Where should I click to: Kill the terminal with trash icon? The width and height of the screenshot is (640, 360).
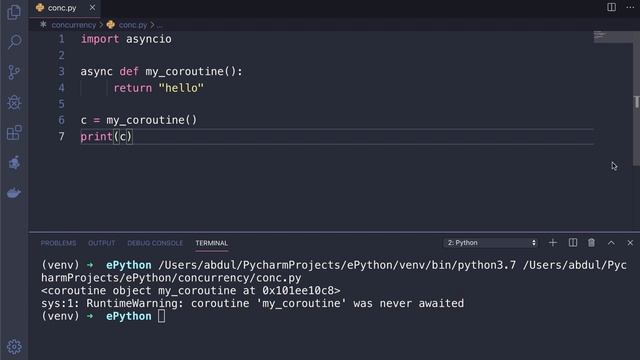591,243
